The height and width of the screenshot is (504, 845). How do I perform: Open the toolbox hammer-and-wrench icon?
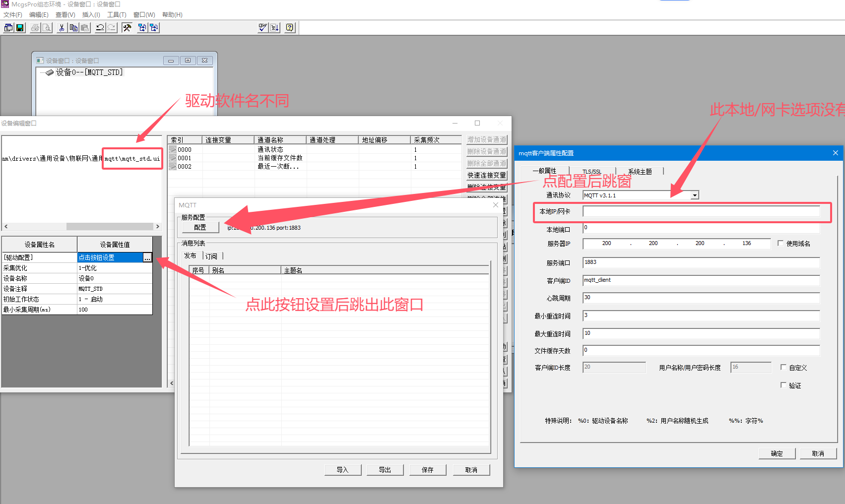click(127, 28)
